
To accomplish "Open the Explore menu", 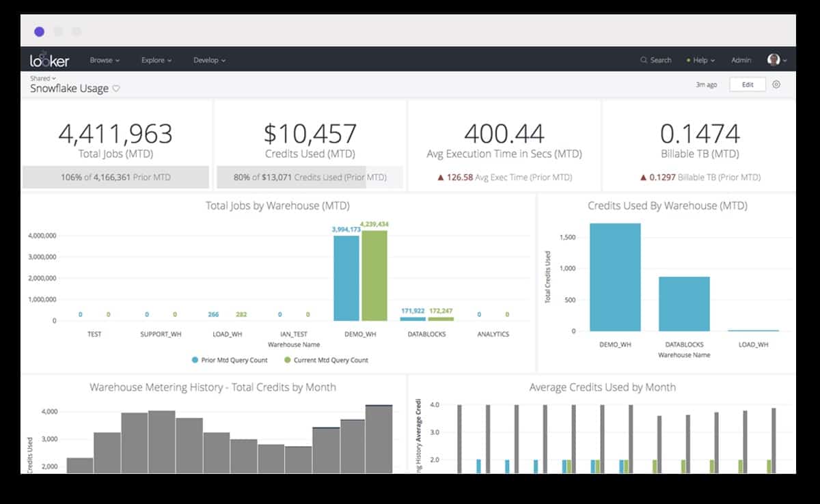I will pyautogui.click(x=156, y=60).
